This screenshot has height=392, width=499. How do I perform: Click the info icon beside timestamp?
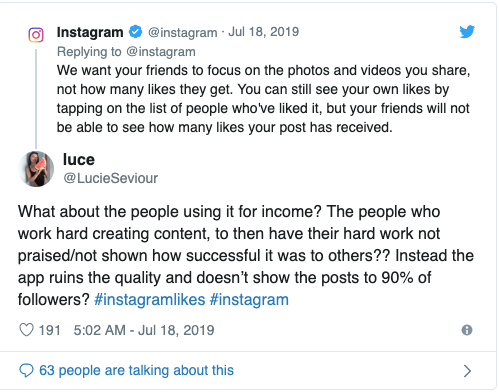467,330
